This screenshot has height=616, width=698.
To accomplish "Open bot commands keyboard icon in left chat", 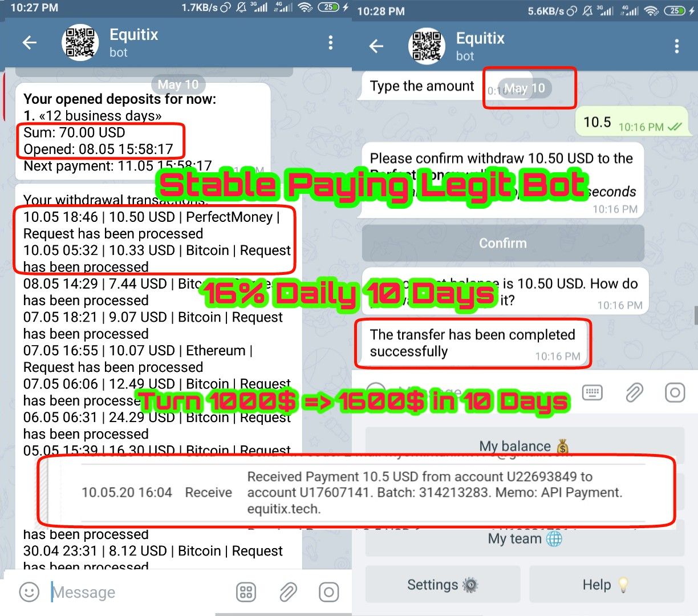I will tap(246, 592).
